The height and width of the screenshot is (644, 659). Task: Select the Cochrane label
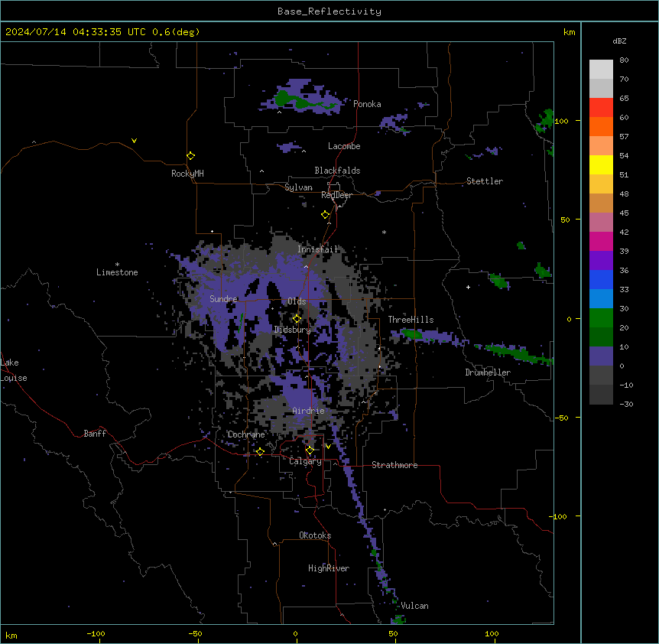[246, 434]
